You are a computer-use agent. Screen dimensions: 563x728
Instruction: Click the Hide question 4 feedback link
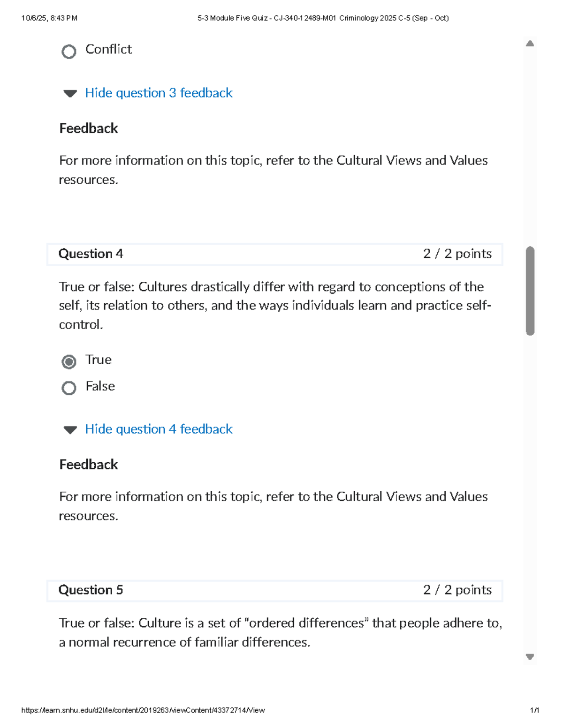point(158,429)
